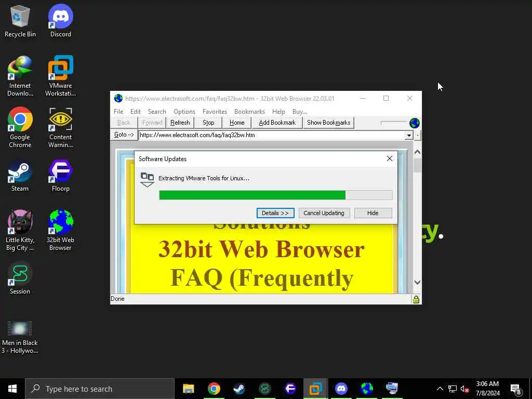
Task: Click the browser page loading progress bar
Action: click(394, 123)
